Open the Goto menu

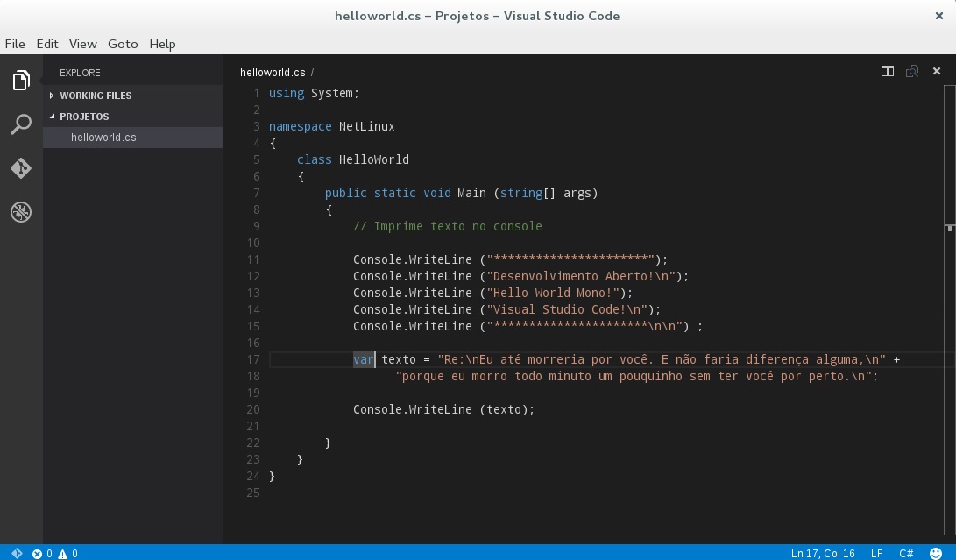click(x=123, y=44)
